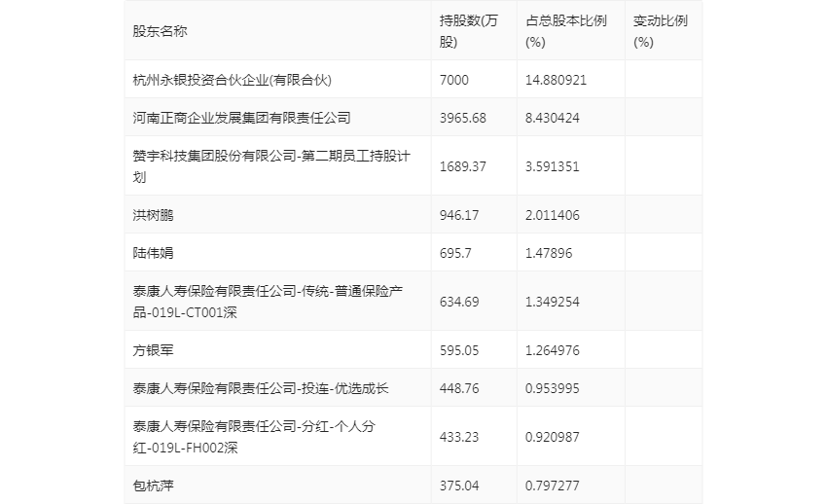Select shareholder 包杭萍
Viewport: 827px width, 504px height.
153,486
